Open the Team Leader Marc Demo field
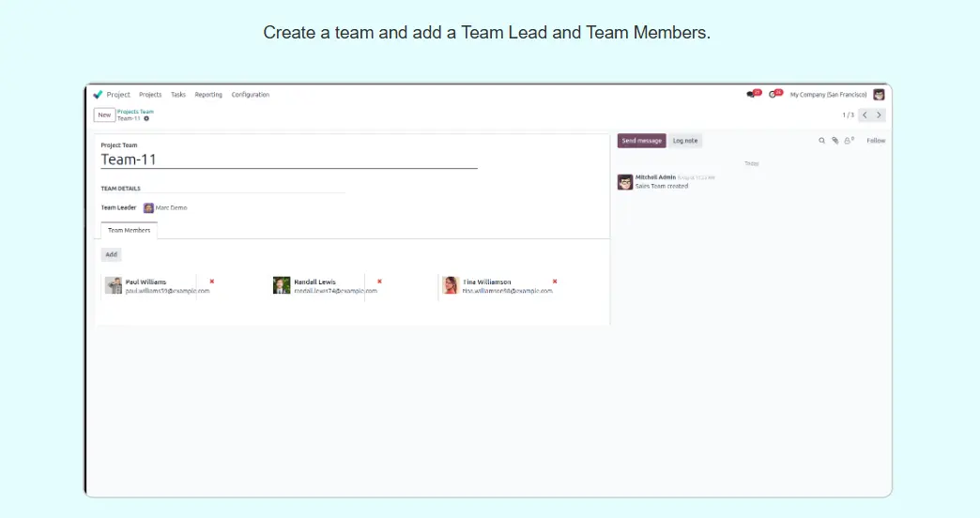The width and height of the screenshot is (980, 518). click(x=170, y=207)
